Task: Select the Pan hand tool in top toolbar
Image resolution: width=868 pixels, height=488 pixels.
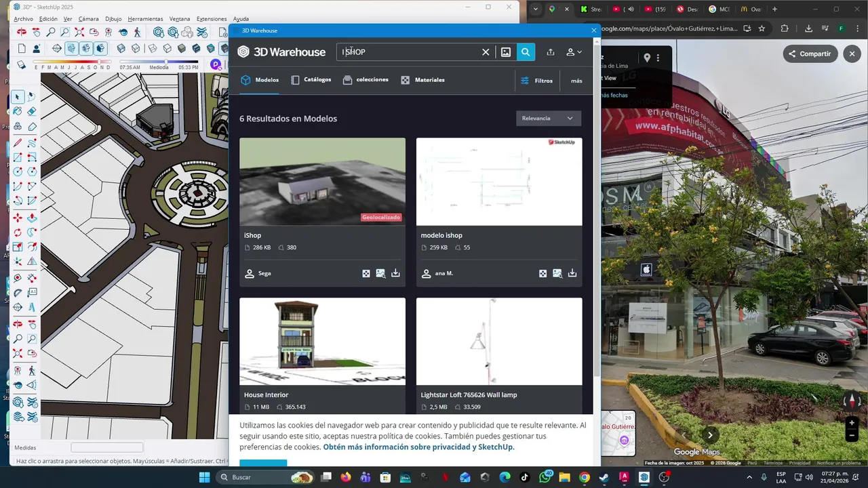Action: 37,32
